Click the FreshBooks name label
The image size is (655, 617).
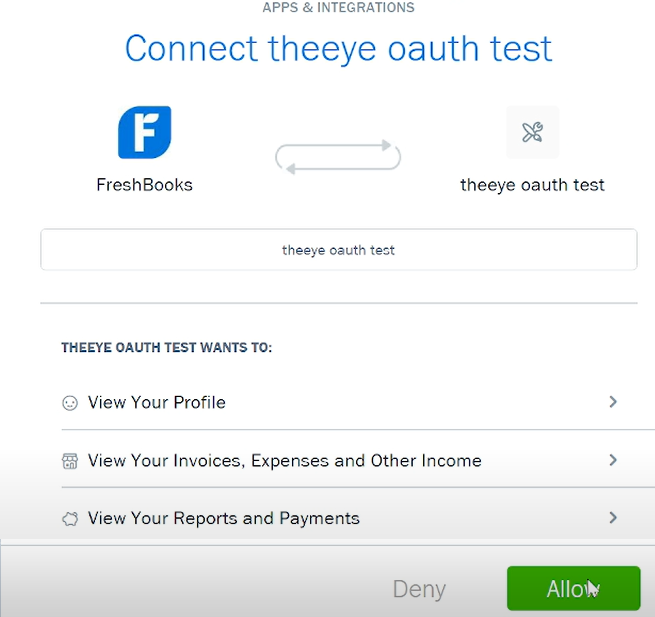pyautogui.click(x=145, y=185)
